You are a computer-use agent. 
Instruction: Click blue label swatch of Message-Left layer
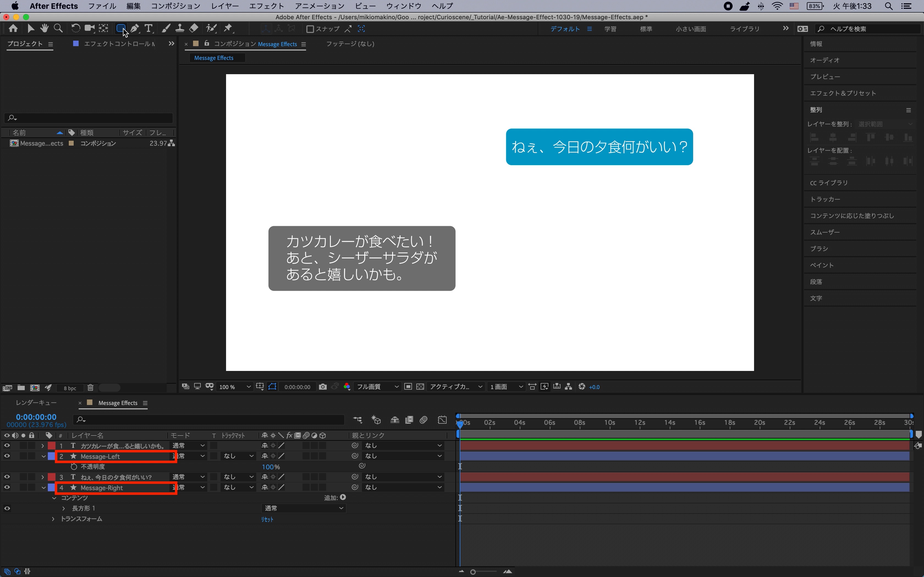coord(51,456)
